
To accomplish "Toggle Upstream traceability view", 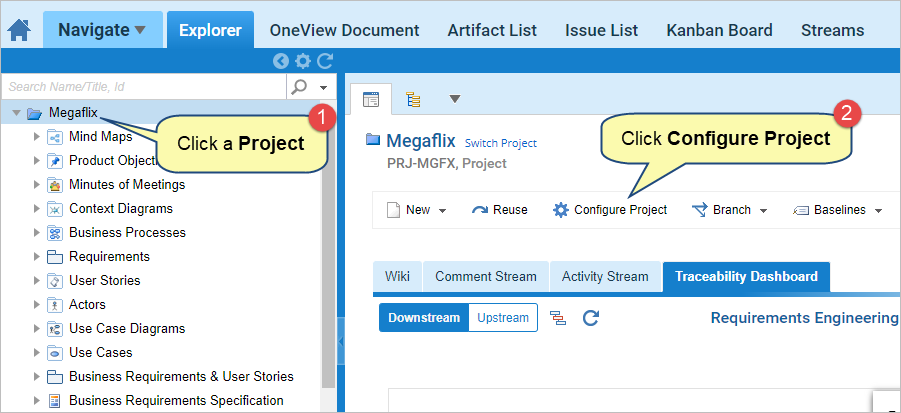I will tap(503, 318).
